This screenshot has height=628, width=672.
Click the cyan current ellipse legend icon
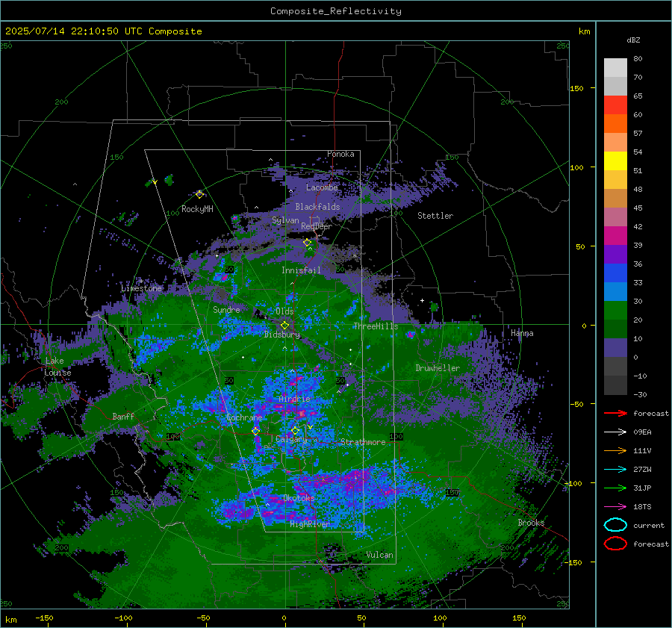tap(615, 525)
